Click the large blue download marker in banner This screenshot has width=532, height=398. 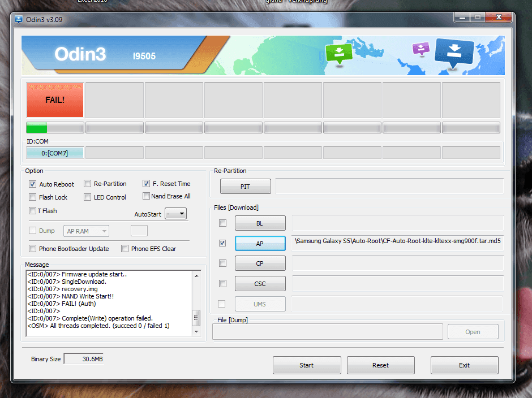pyautogui.click(x=454, y=53)
